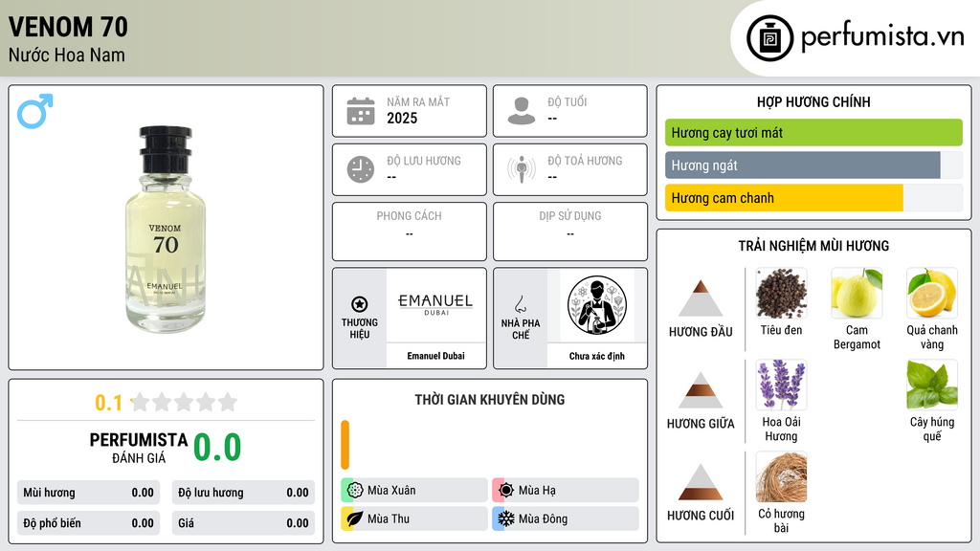Open the Emanuel Dubai brand link
The image size is (980, 551).
[x=435, y=356]
